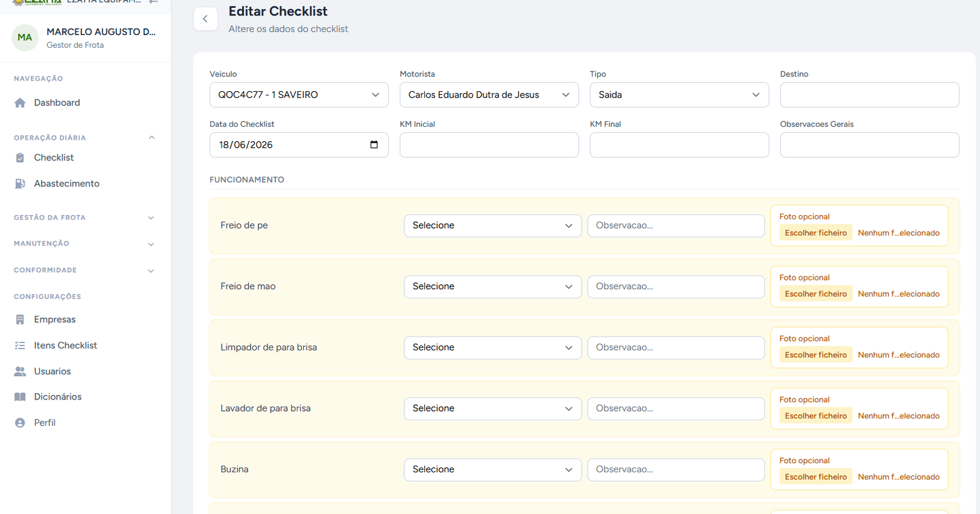Click the Destino input field
The image size is (980, 514).
[870, 95]
